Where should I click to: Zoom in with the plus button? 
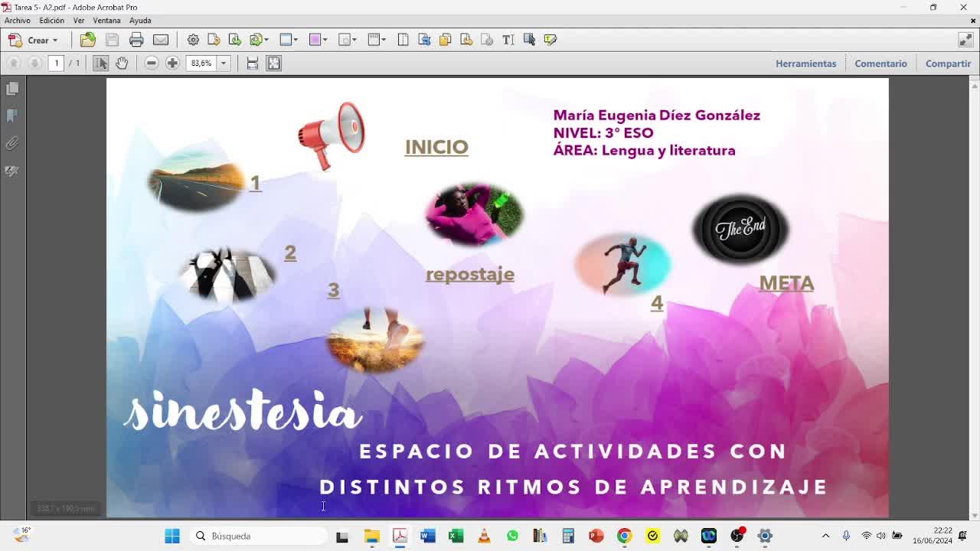click(172, 64)
